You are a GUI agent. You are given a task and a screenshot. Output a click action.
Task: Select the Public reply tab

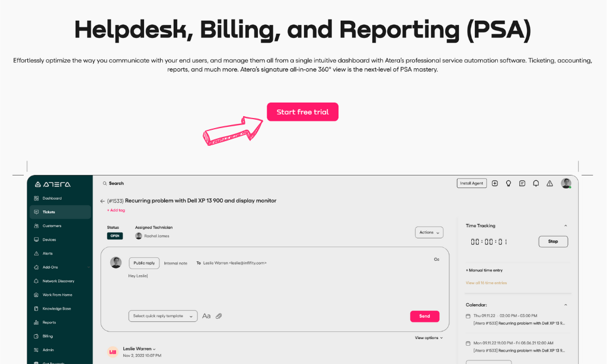[x=144, y=263]
